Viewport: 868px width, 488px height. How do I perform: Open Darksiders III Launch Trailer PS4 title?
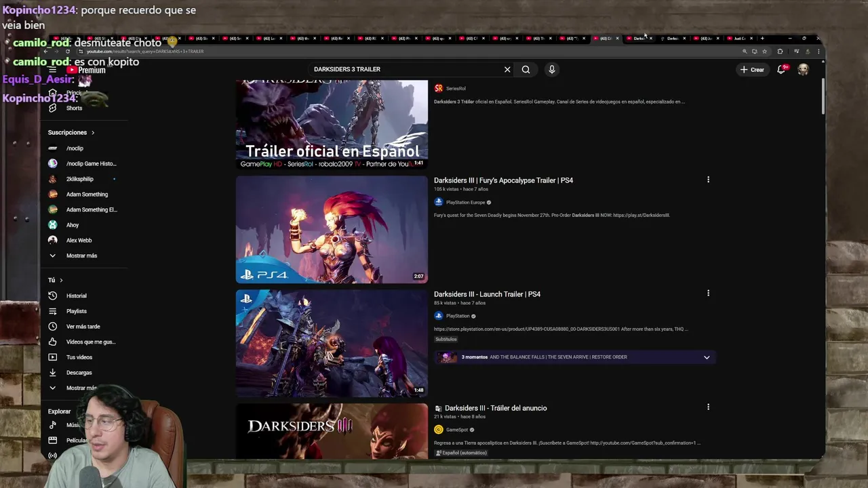(487, 294)
